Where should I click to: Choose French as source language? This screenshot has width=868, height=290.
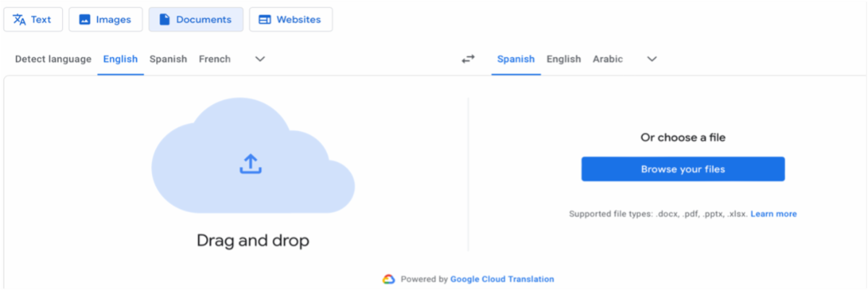click(x=215, y=59)
